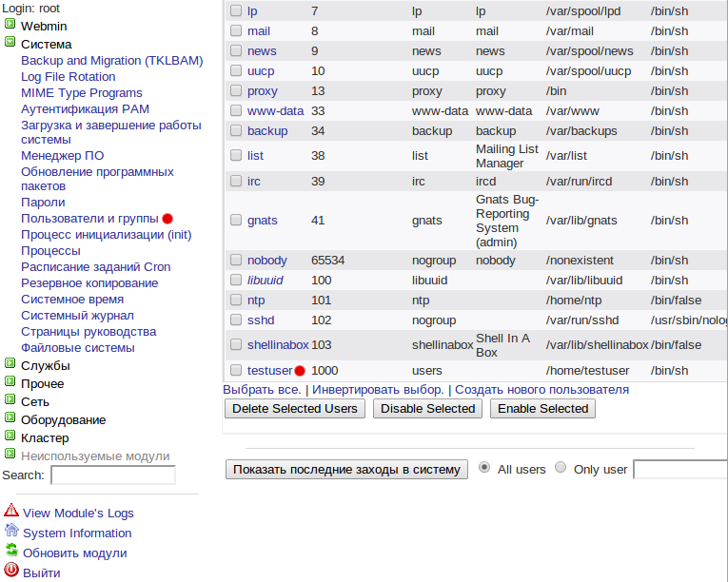Open Log File Rotation module
This screenshot has height=582, width=728.
(69, 77)
